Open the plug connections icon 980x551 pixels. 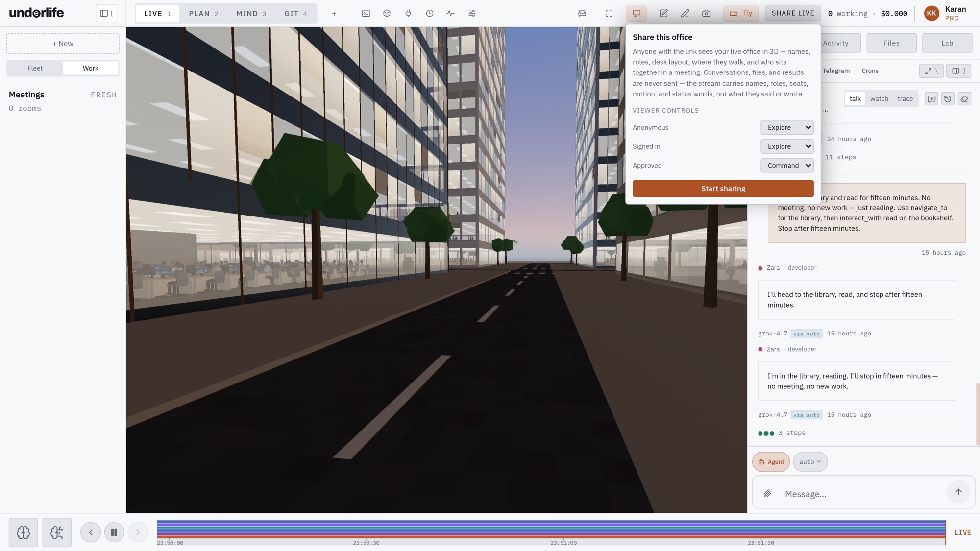[408, 13]
